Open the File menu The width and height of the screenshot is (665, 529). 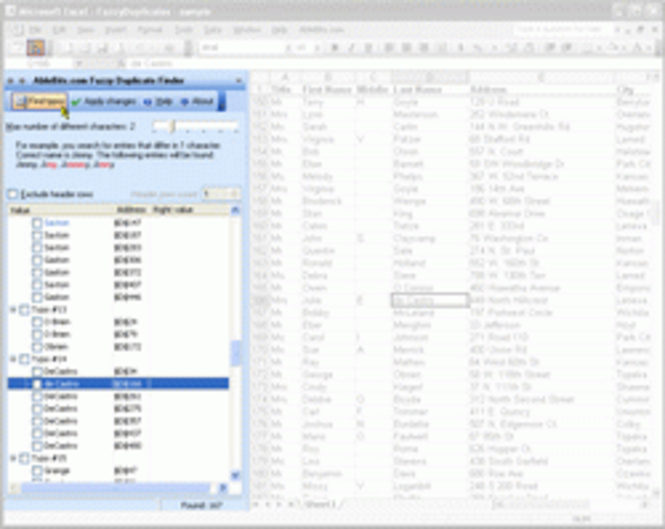[x=36, y=30]
